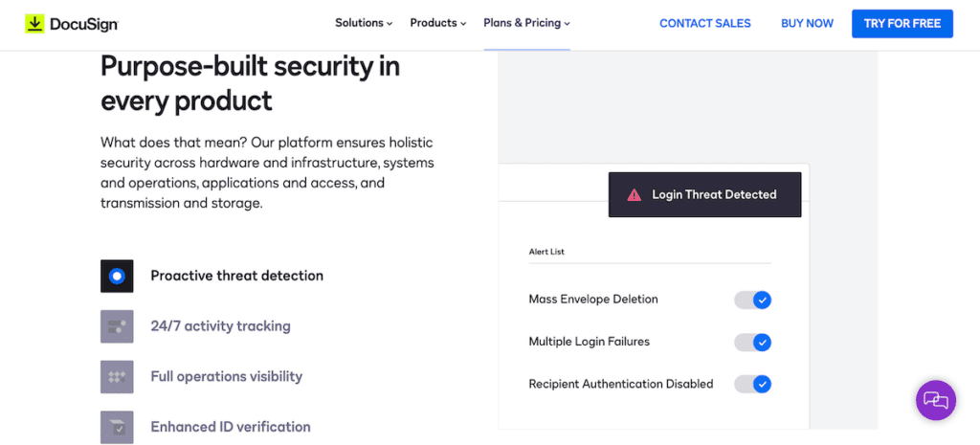Click the Login Threat Detected banner
980x445 pixels.
pyautogui.click(x=704, y=195)
